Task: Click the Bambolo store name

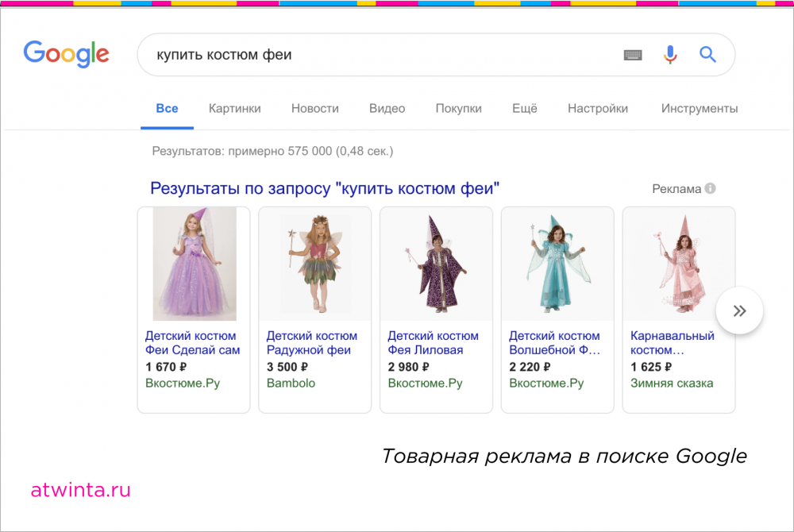Action: point(291,384)
